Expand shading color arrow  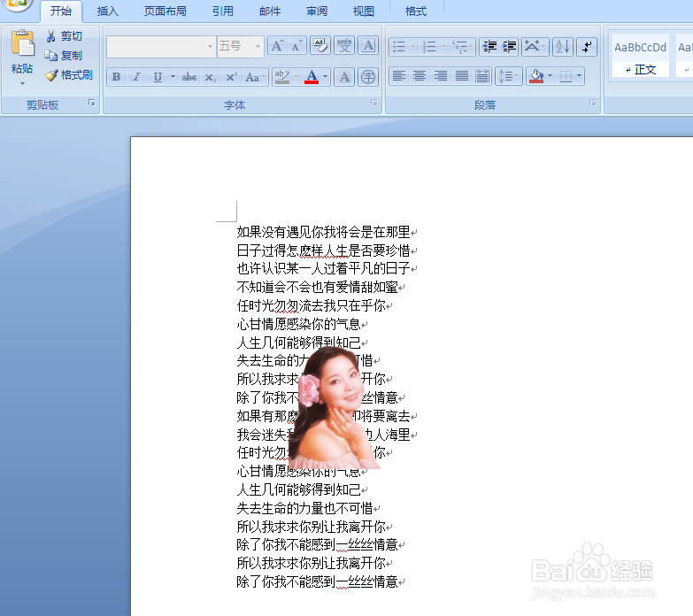pyautogui.click(x=551, y=76)
